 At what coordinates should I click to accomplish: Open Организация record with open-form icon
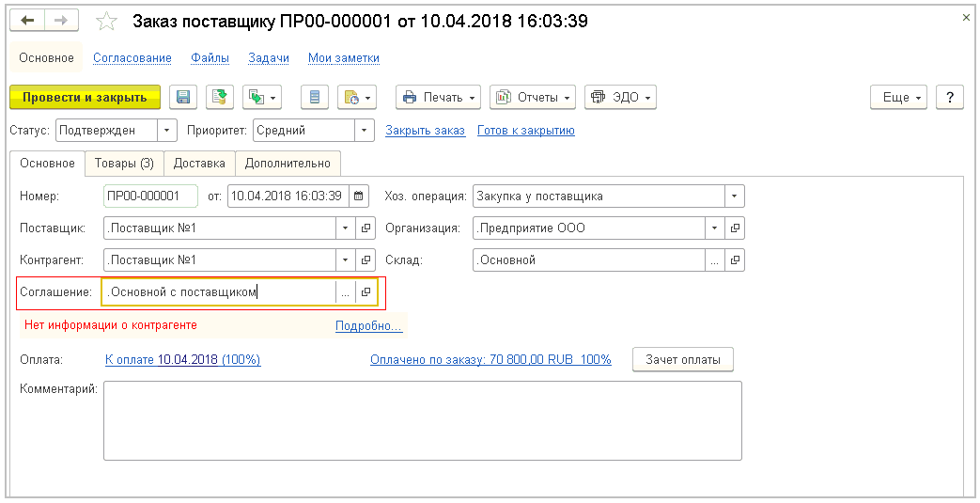click(735, 228)
